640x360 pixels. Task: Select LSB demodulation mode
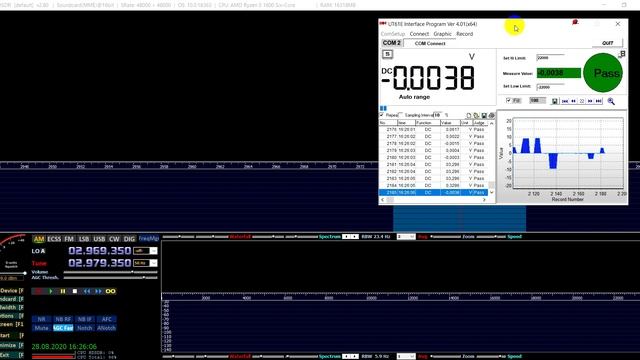coord(84,239)
